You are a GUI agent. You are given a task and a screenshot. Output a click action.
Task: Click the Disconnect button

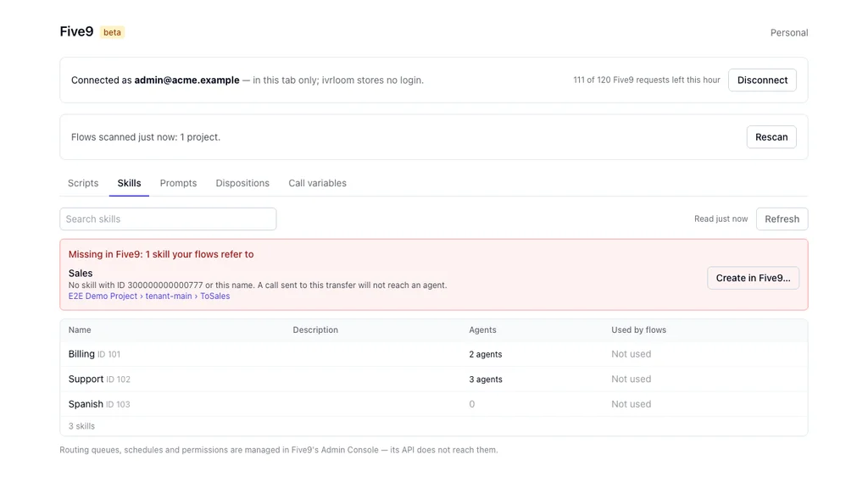click(762, 80)
